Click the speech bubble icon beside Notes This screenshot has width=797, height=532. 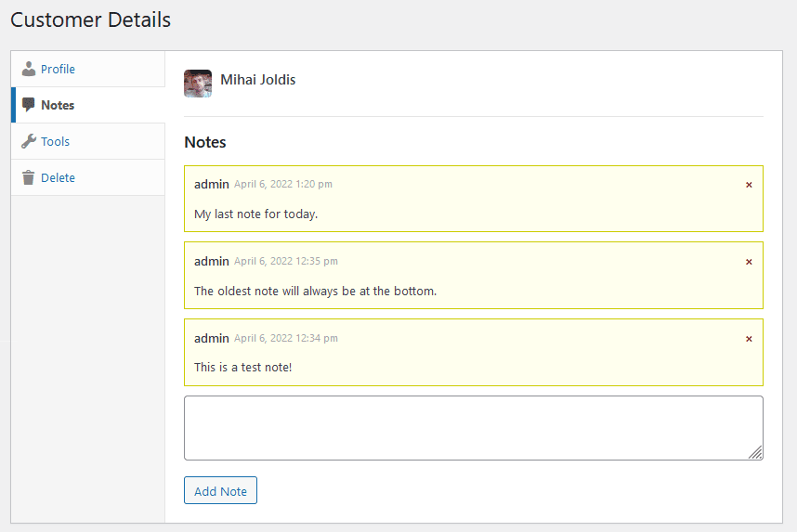29,105
